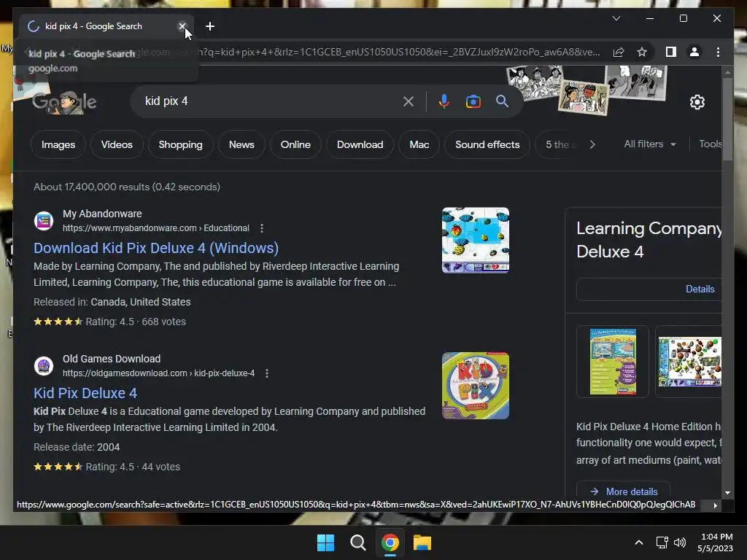Image resolution: width=747 pixels, height=560 pixels.
Task: Open more options for My Abandonware result
Action: (262, 228)
